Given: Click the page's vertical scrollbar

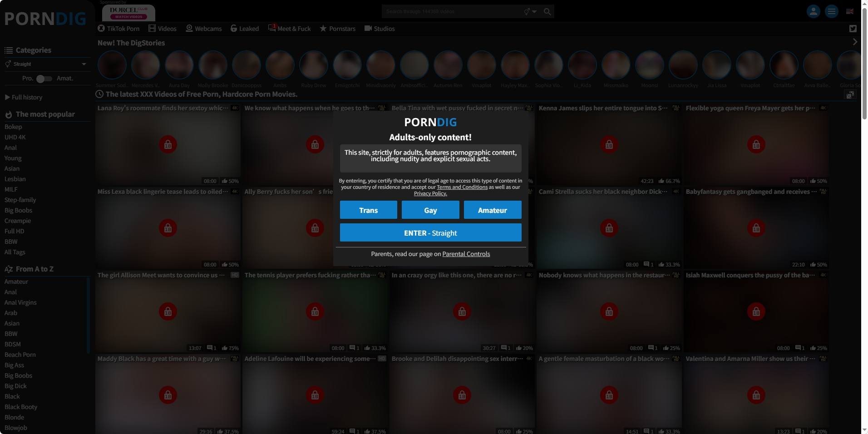Looking at the screenshot, I should click(864, 64).
